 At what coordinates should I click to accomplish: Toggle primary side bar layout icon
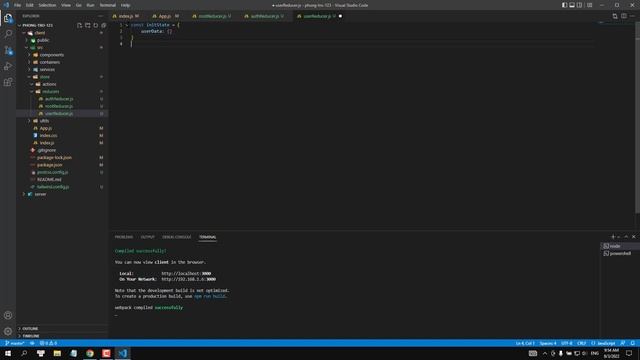point(564,5)
